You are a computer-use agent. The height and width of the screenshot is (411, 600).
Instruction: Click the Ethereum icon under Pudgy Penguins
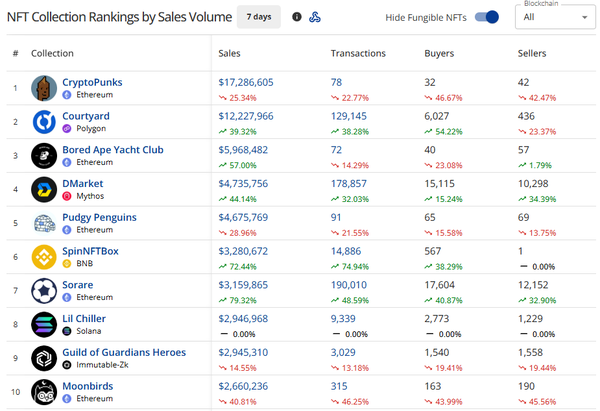pos(67,230)
